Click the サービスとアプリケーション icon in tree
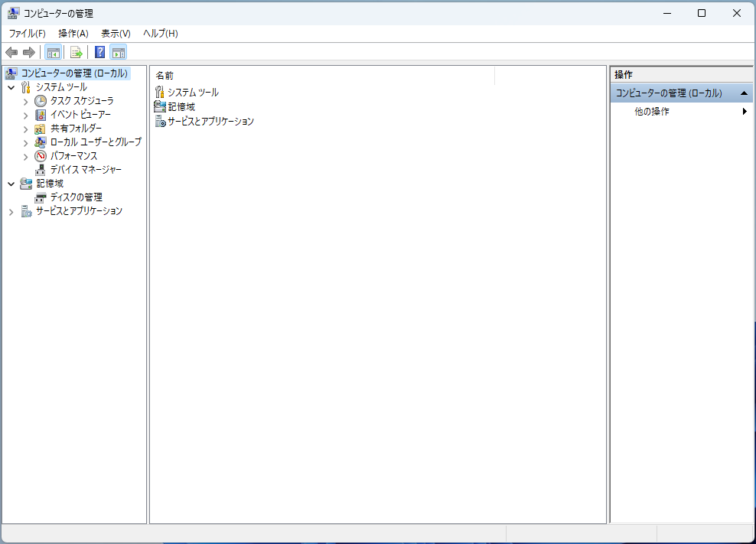 click(26, 211)
